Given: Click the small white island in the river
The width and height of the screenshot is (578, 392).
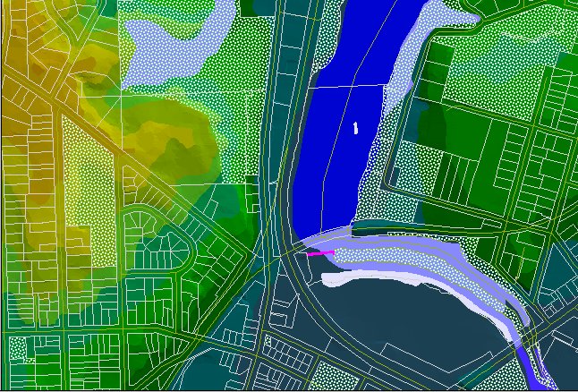Looking at the screenshot, I should (x=355, y=127).
